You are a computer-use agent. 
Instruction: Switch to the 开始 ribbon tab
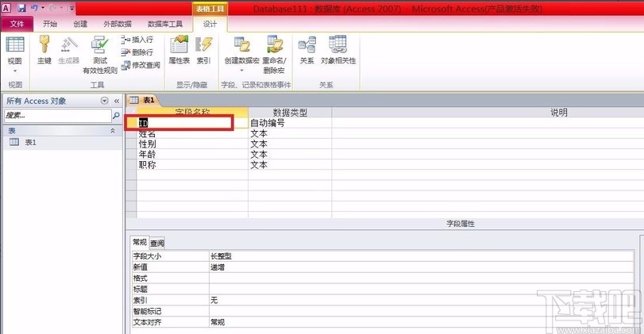tap(50, 25)
